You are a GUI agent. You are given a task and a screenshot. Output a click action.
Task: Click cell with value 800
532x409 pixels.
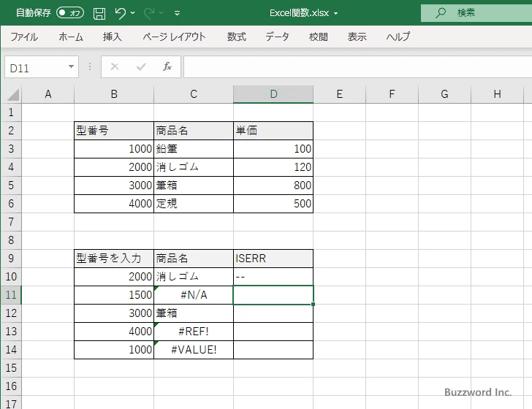[273, 186]
